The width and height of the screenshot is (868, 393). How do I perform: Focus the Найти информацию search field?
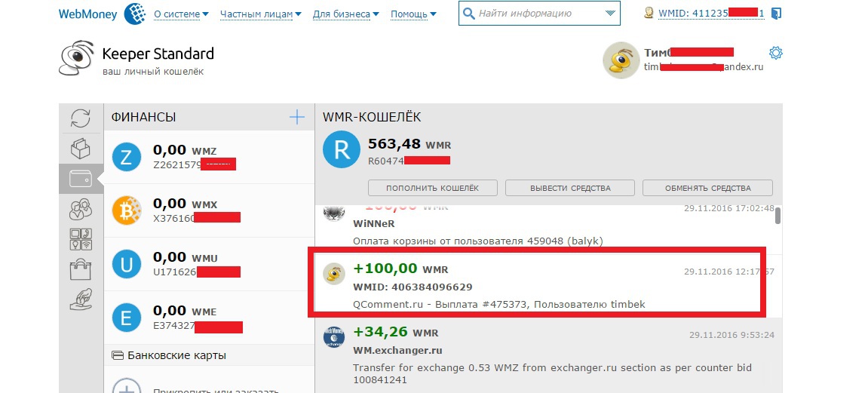539,14
